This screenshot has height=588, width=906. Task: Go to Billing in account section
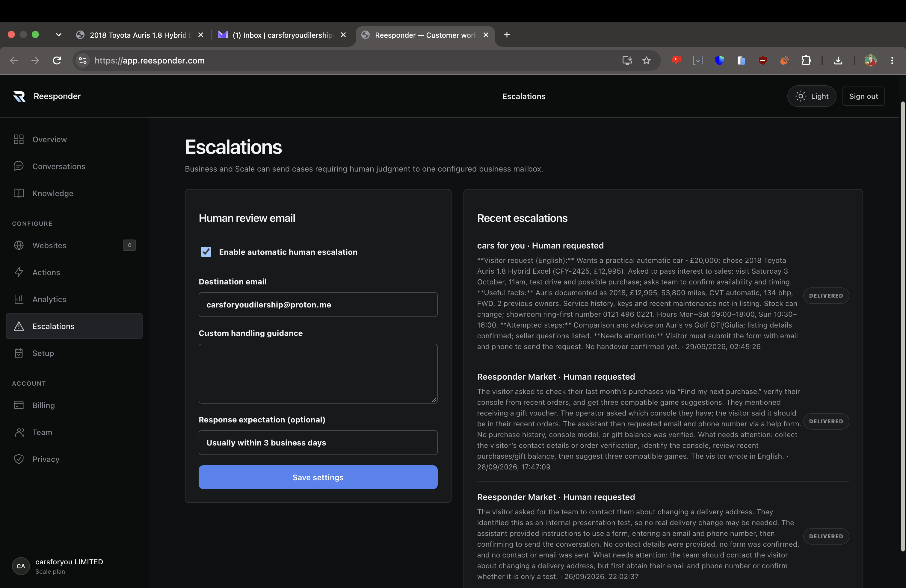click(x=74, y=405)
